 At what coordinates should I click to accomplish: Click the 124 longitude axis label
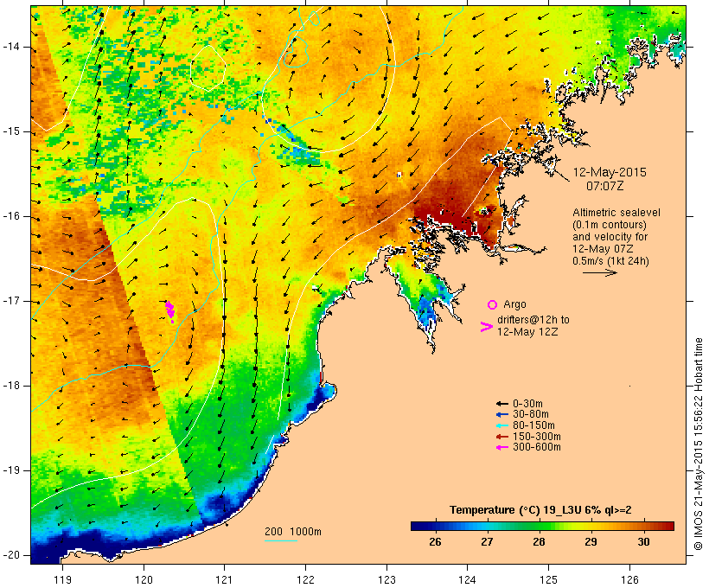tap(467, 579)
